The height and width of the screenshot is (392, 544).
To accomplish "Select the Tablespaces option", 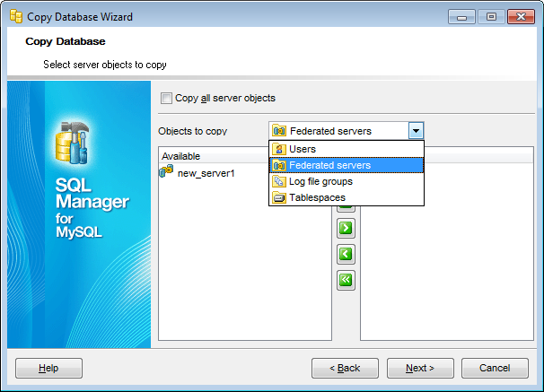I will pyautogui.click(x=317, y=197).
